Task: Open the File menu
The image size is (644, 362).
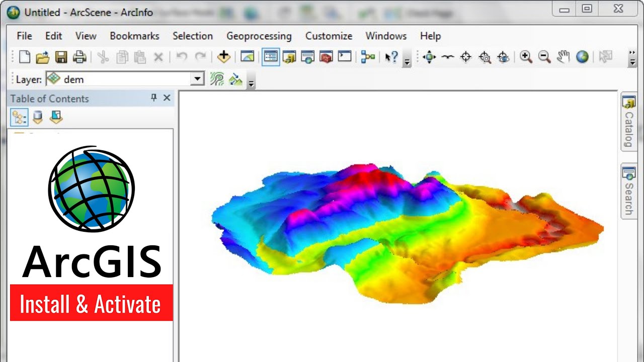Action: [24, 36]
